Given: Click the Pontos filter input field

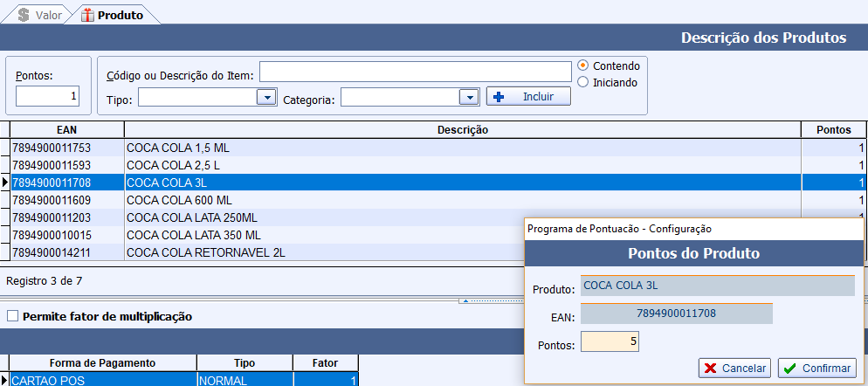Looking at the screenshot, I should pyautogui.click(x=47, y=96).
